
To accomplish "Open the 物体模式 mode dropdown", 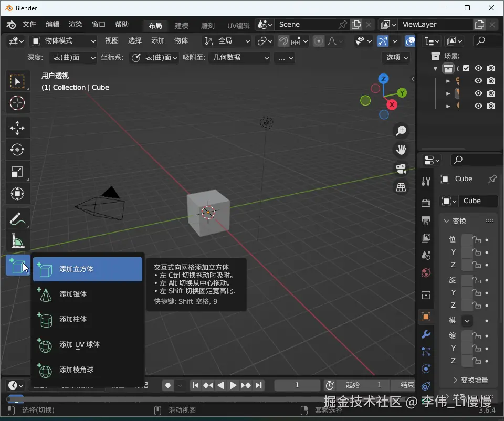I will [x=64, y=41].
